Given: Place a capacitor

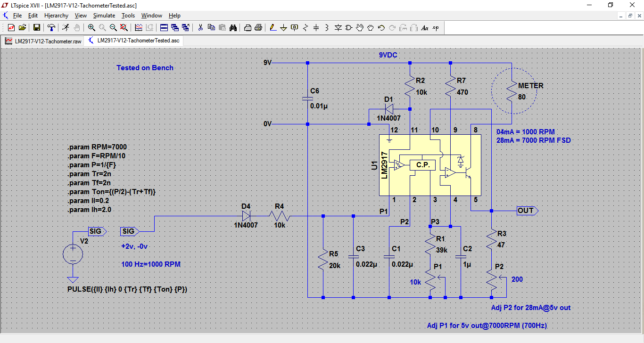Looking at the screenshot, I should pos(316,28).
